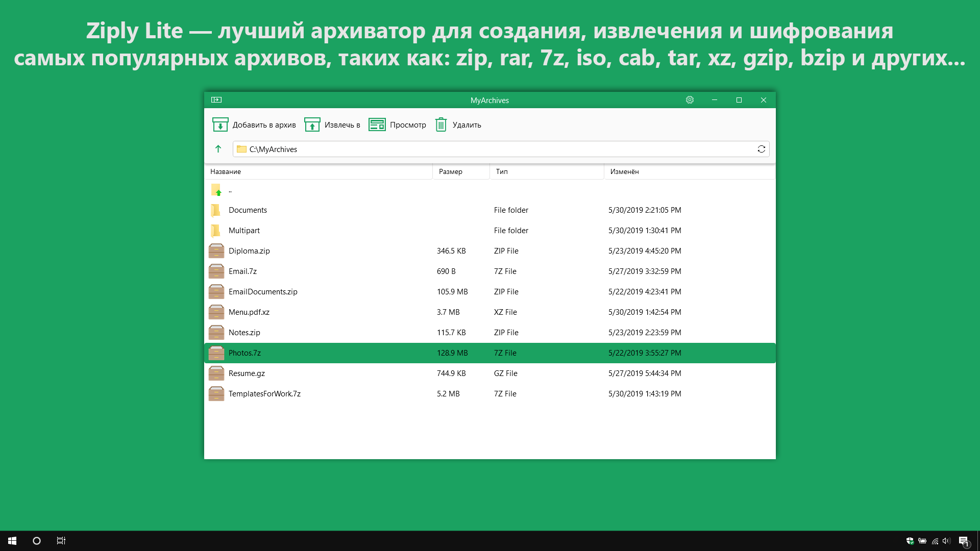Click the GZ File type cell

(x=506, y=373)
